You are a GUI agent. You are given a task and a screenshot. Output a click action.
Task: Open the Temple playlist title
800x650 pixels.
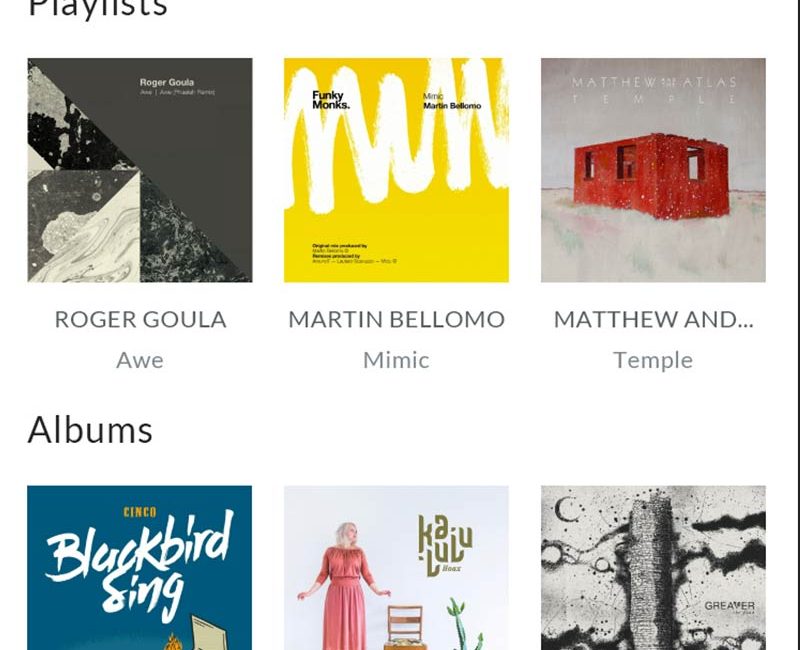coord(653,360)
